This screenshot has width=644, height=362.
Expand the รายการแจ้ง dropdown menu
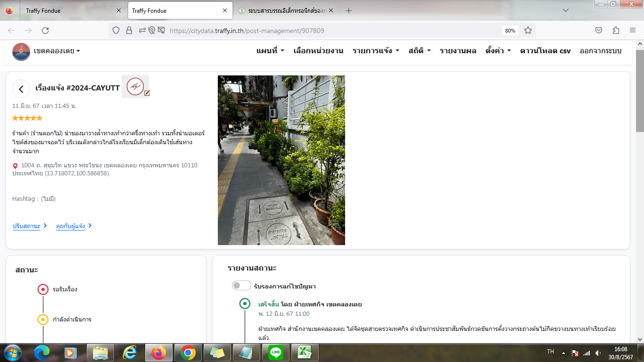[x=376, y=51]
